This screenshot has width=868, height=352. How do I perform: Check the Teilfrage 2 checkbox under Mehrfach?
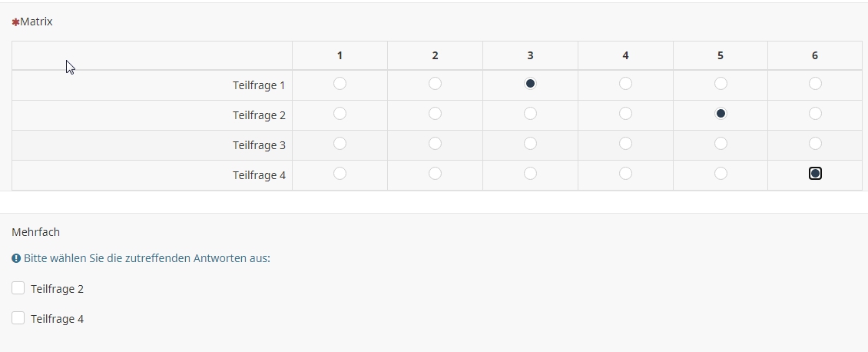pyautogui.click(x=18, y=288)
